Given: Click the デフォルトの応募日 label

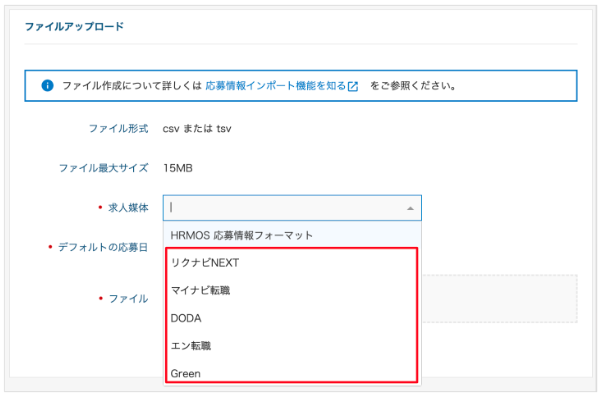Looking at the screenshot, I should [103, 247].
